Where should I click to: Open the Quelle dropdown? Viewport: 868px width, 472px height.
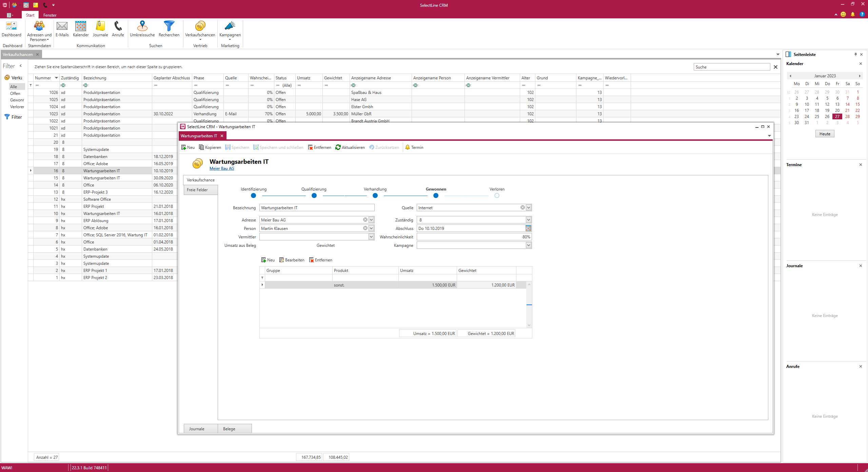click(x=529, y=208)
